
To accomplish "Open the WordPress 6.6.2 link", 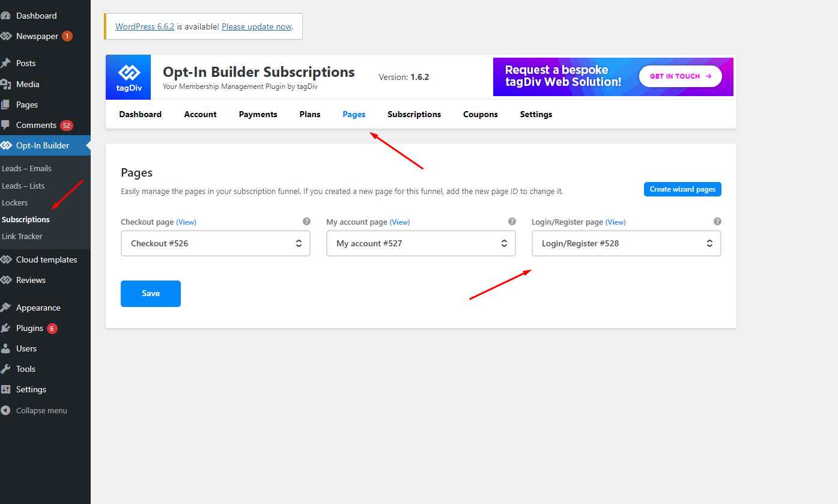I will coord(145,26).
